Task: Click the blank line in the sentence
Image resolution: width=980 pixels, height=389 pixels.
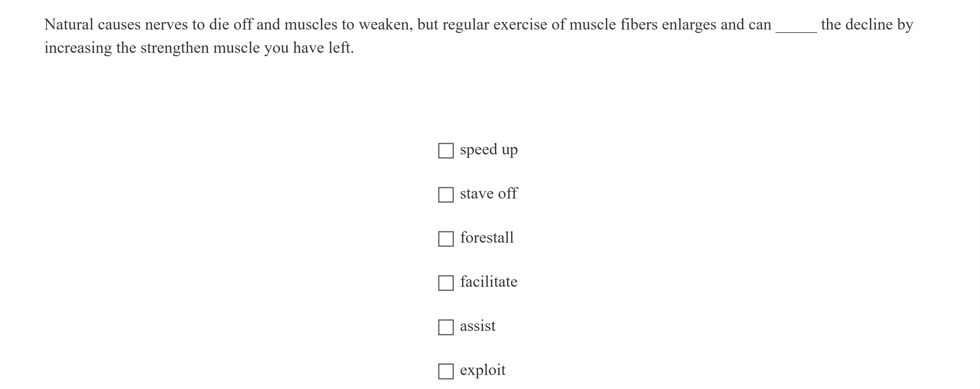Action: (x=796, y=27)
